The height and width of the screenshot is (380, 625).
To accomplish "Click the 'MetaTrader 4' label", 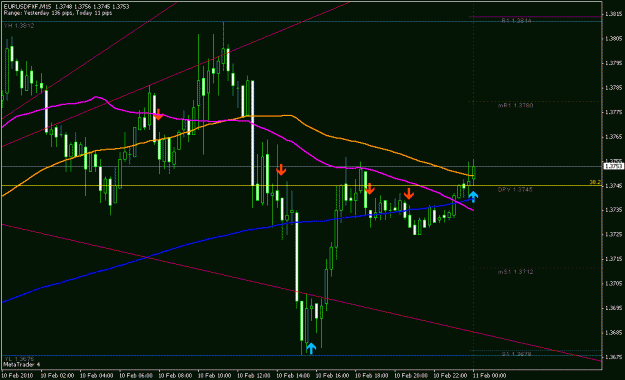I will 22,364.
